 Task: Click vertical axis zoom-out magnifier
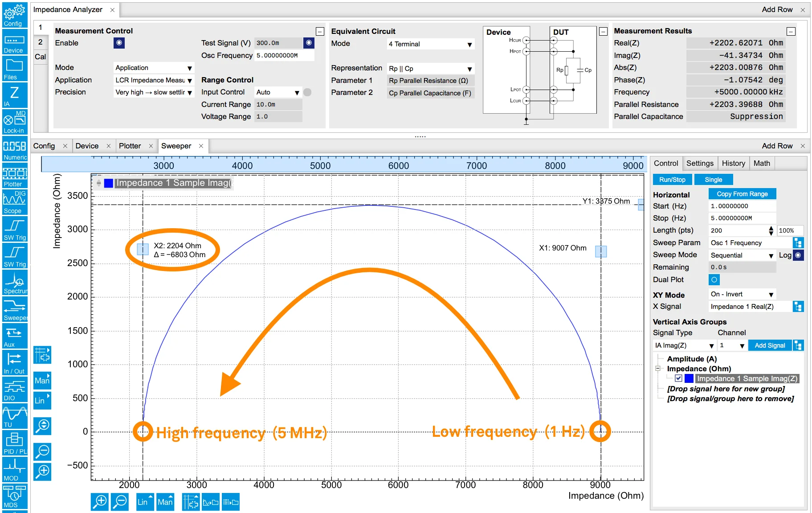click(x=42, y=452)
